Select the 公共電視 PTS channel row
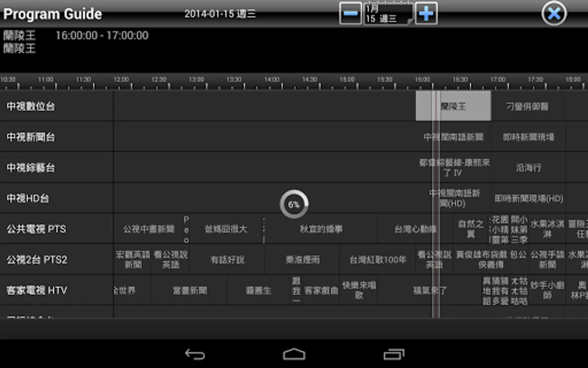Viewport: 588px width, 368px height. (x=57, y=229)
